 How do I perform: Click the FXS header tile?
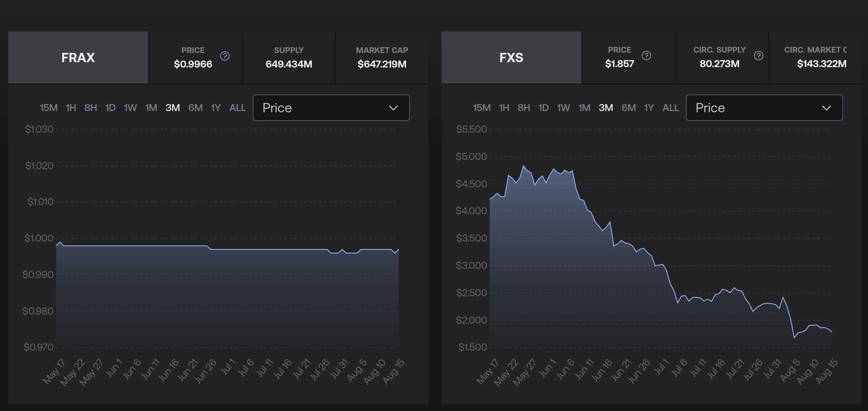point(511,58)
